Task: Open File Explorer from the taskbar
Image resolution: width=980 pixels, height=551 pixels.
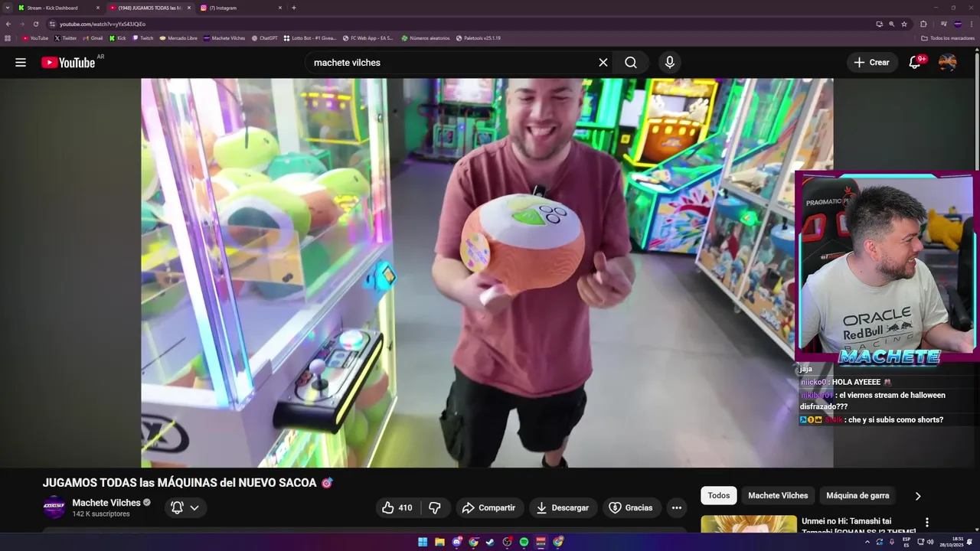Action: [439, 542]
